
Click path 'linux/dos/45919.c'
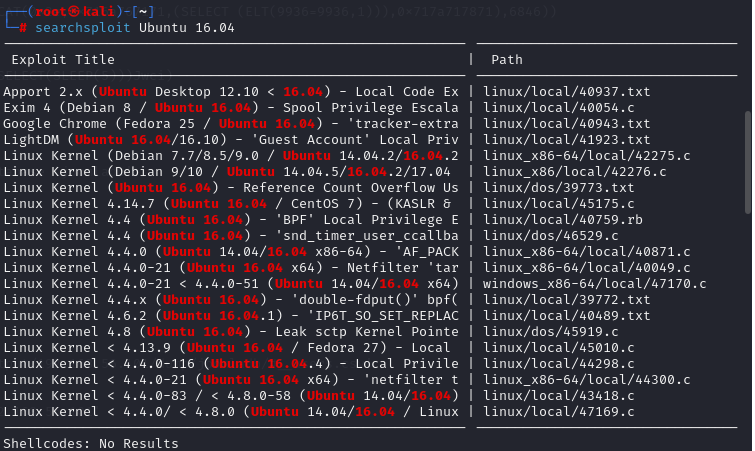[551, 332]
